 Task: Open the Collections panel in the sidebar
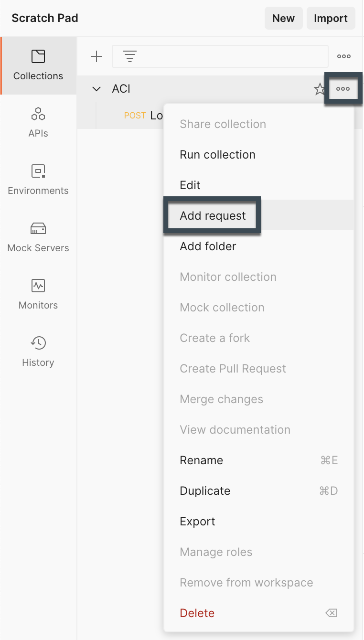[38, 64]
